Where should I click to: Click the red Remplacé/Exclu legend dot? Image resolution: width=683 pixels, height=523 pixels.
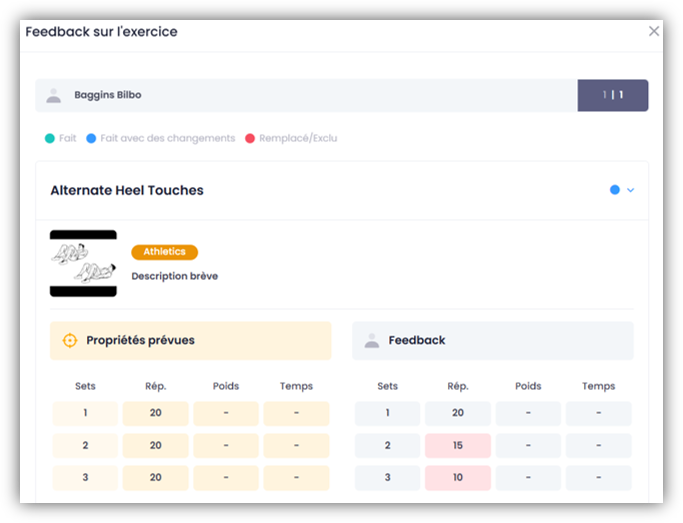(x=250, y=138)
